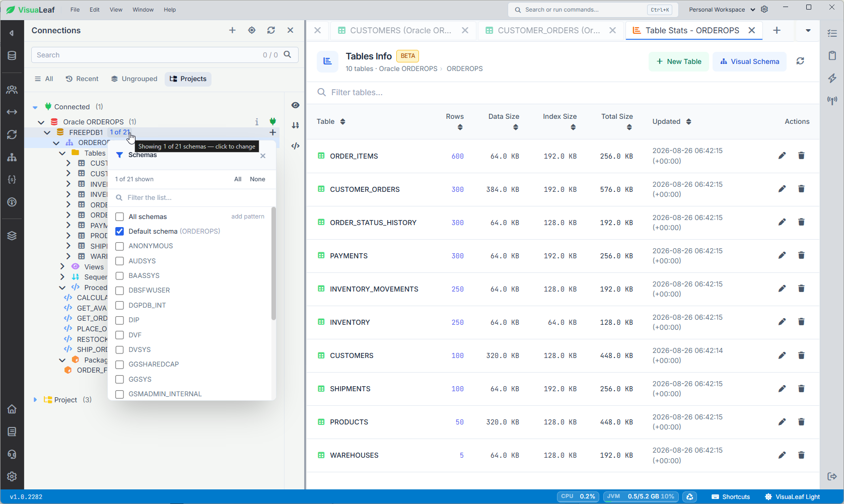This screenshot has height=504, width=844.
Task: Click the Schemas popup scrollbar
Action: click(273, 263)
